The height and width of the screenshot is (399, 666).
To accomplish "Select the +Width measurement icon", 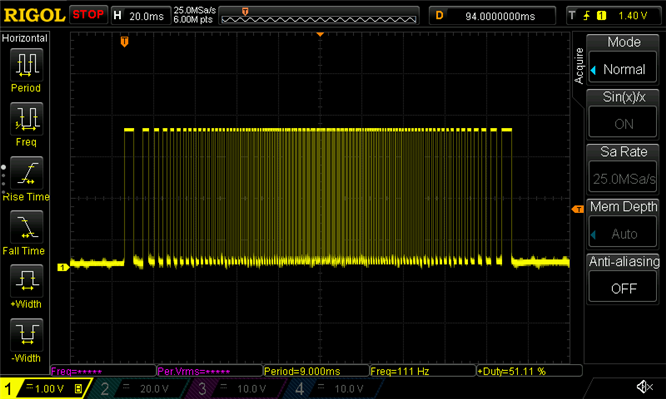I will (26, 280).
